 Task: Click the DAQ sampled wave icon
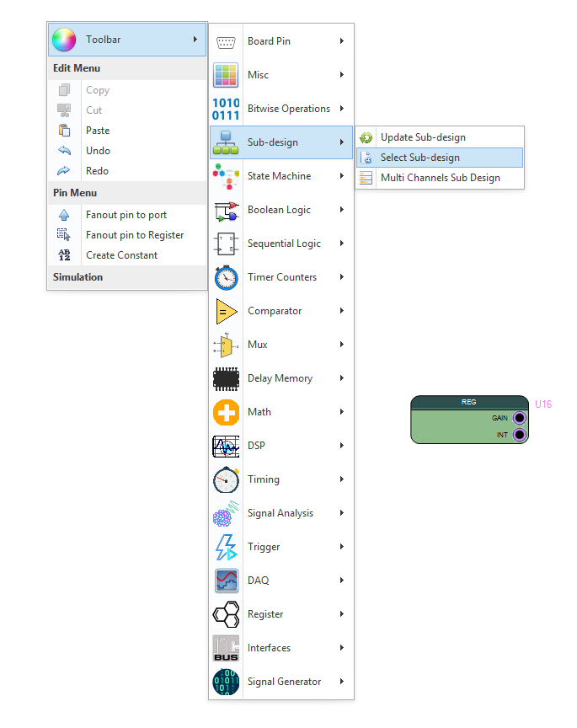[x=227, y=581]
